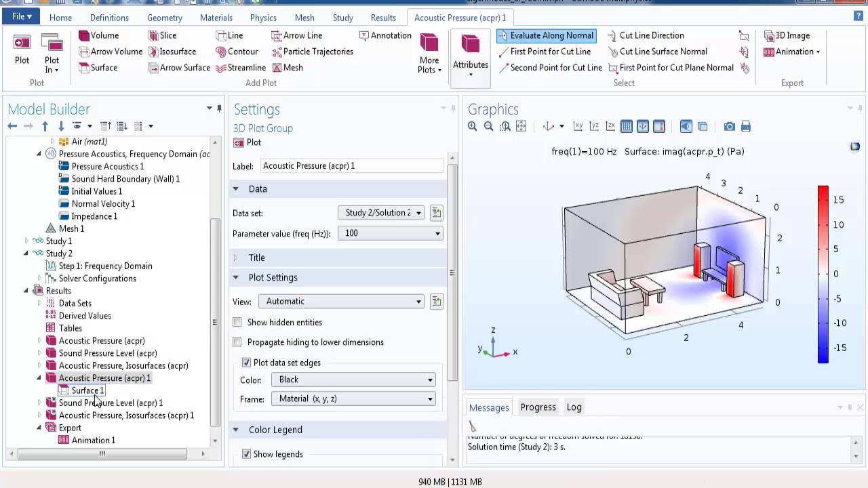This screenshot has width=868, height=488.
Task: Switch to the Materials ribbon tab
Action: coord(216,18)
